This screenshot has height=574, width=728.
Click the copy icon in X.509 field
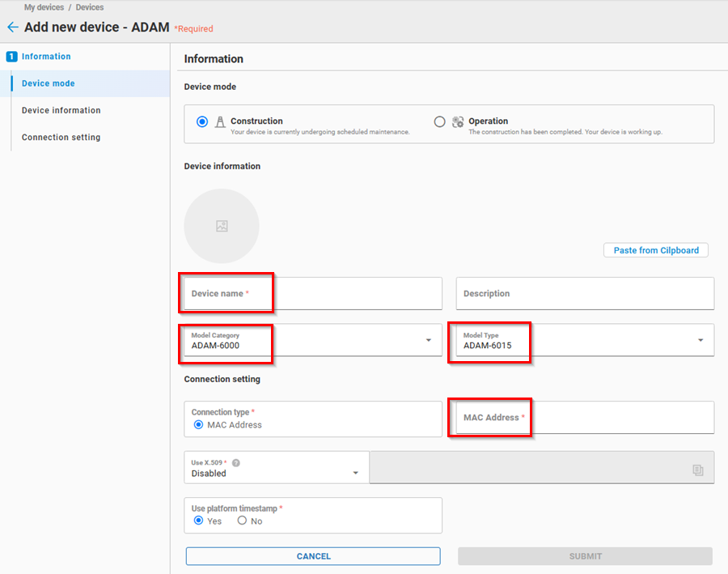(x=697, y=470)
